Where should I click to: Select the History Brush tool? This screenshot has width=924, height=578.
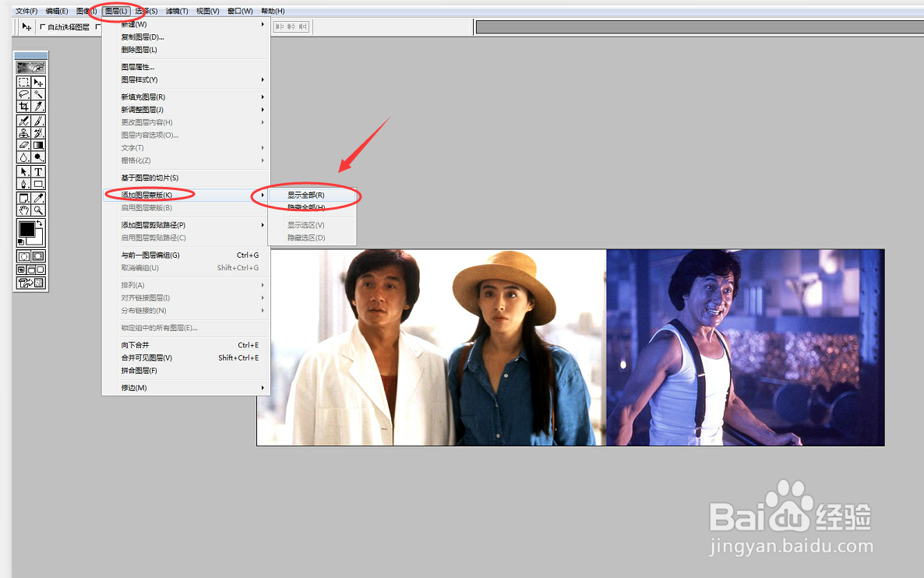click(38, 133)
